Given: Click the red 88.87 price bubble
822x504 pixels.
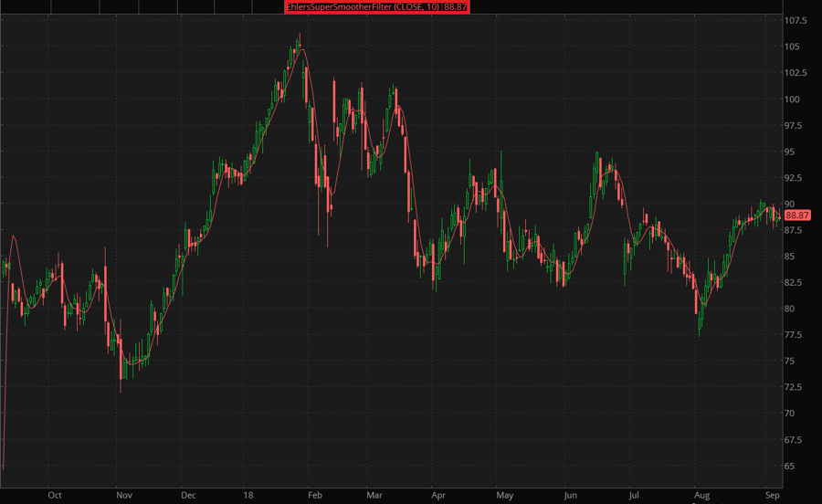Looking at the screenshot, I should [x=797, y=215].
